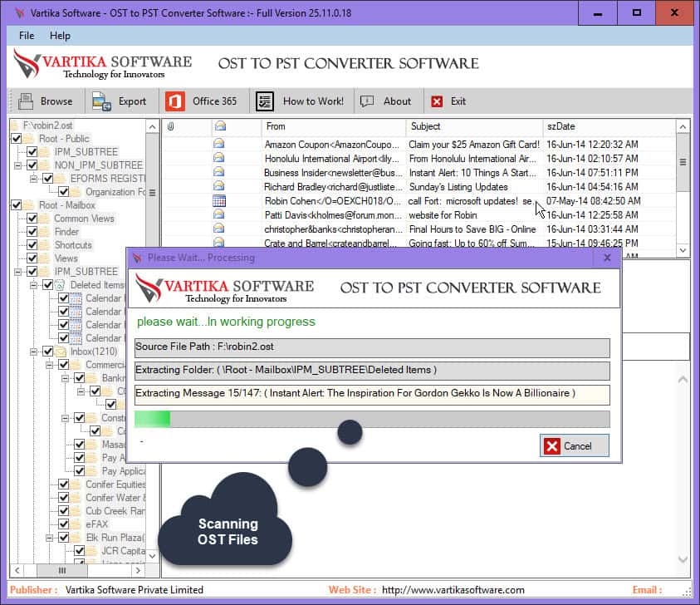Click the extraction progress bar
Viewport: 700px width, 605px height.
pyautogui.click(x=372, y=419)
